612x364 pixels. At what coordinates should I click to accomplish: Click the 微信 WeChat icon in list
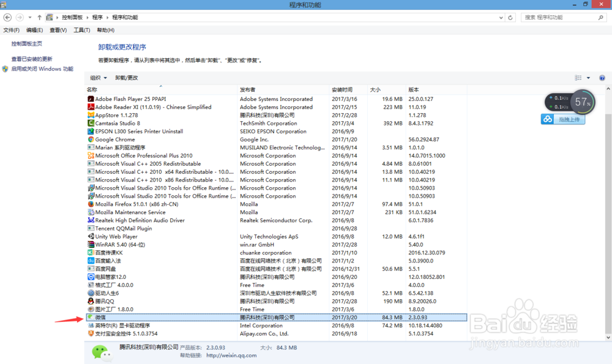[91, 317]
